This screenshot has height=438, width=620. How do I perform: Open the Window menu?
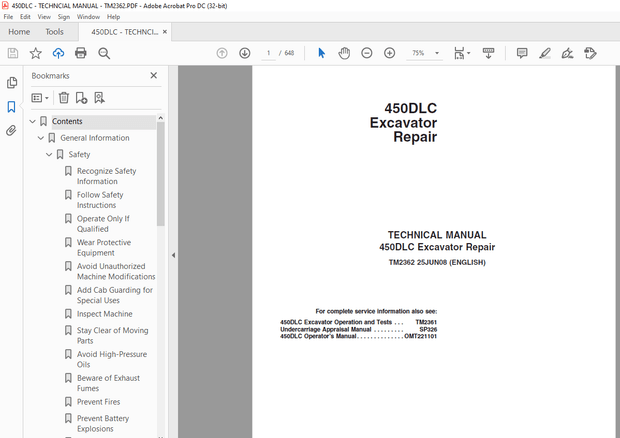tap(88, 17)
